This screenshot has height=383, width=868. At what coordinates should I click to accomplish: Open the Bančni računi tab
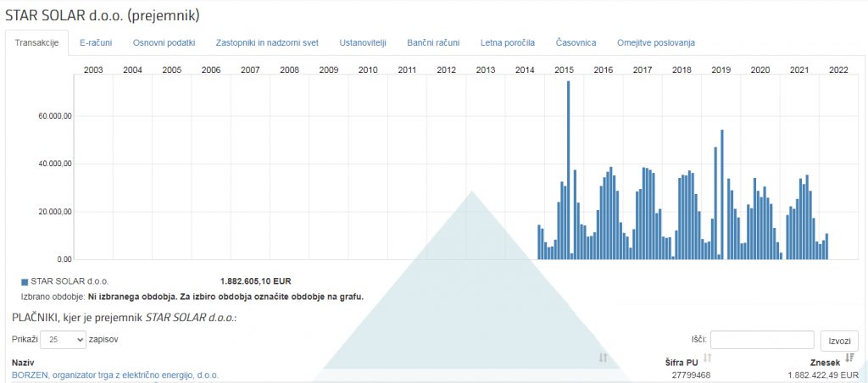point(433,42)
